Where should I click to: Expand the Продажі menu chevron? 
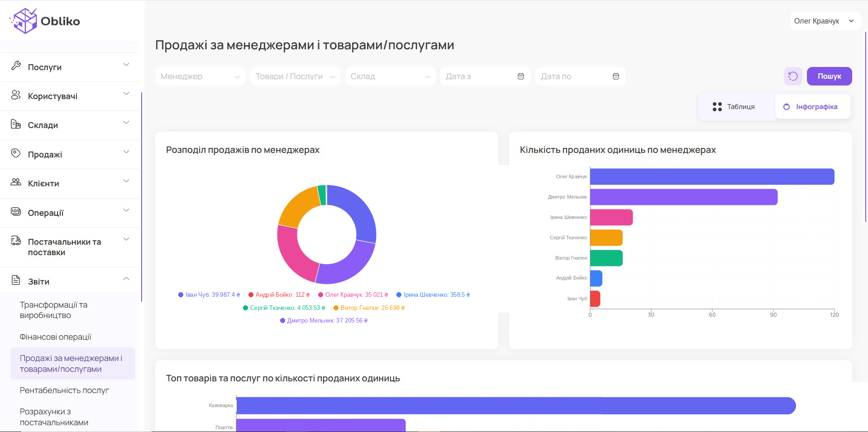(x=126, y=152)
